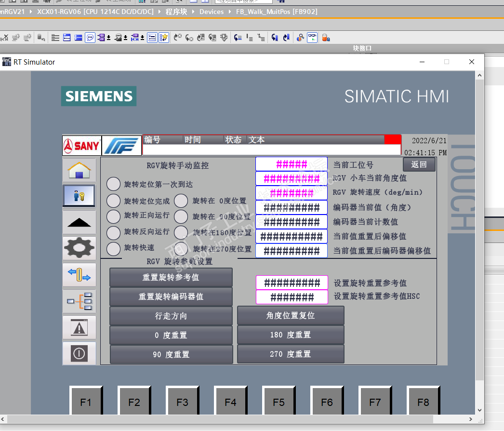The image size is (504, 431).
Task: Click the power stop runtime icon
Action: pos(80,353)
